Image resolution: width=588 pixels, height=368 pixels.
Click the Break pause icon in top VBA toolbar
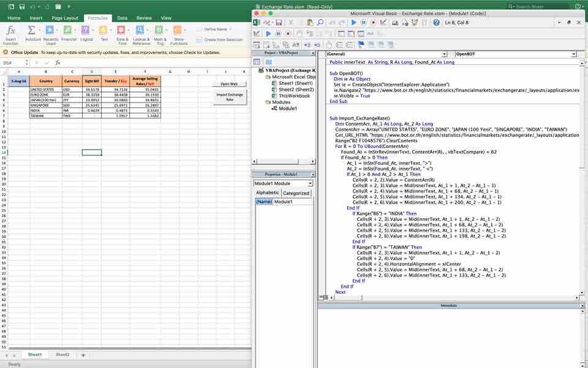[x=363, y=23]
